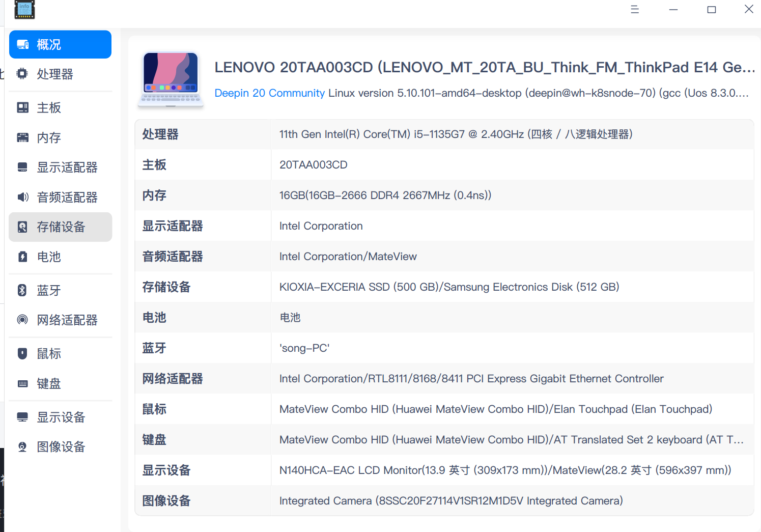The width and height of the screenshot is (761, 532).
Task: Click the Intel Corporation display adapter value
Action: 321,226
